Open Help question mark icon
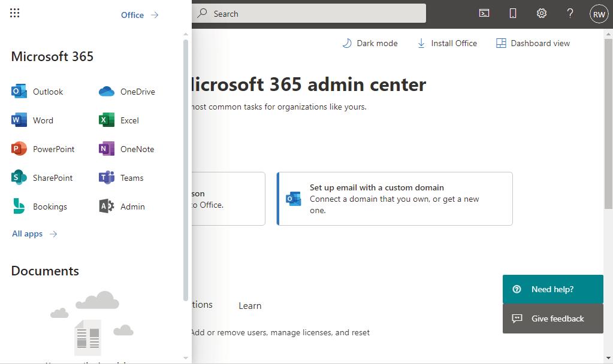The height and width of the screenshot is (364, 613). click(x=570, y=13)
